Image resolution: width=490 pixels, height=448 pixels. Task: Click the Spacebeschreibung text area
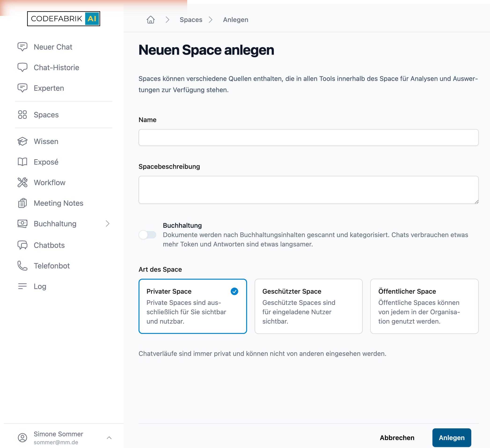pyautogui.click(x=308, y=190)
